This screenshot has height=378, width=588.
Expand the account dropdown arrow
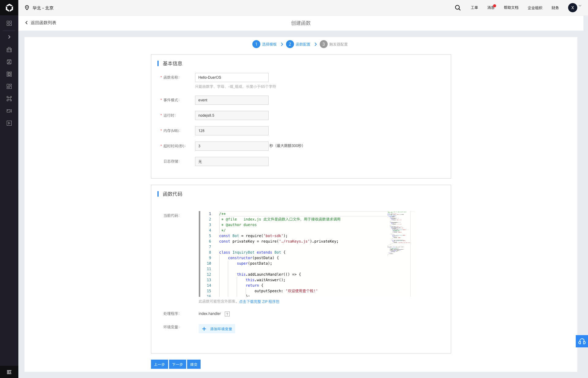click(580, 6)
